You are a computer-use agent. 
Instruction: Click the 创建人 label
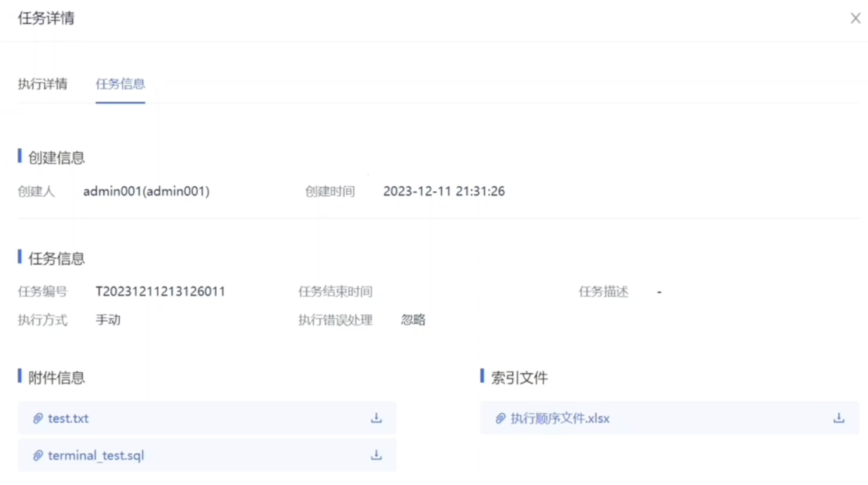37,192
